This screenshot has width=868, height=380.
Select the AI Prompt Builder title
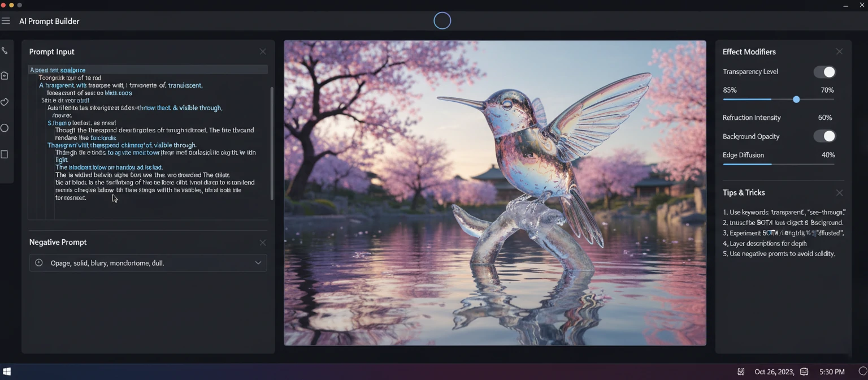[49, 21]
